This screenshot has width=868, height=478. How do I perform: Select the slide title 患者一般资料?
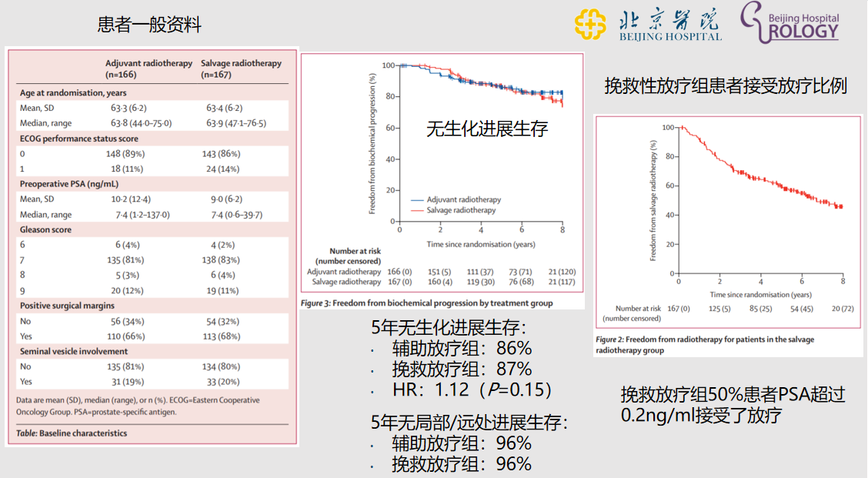(x=149, y=25)
